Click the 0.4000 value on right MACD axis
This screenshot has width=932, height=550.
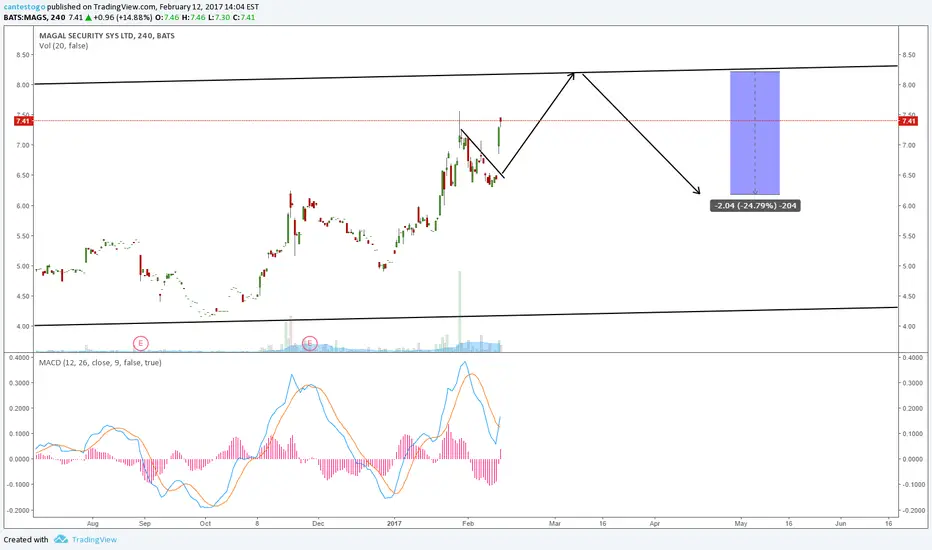tap(912, 358)
